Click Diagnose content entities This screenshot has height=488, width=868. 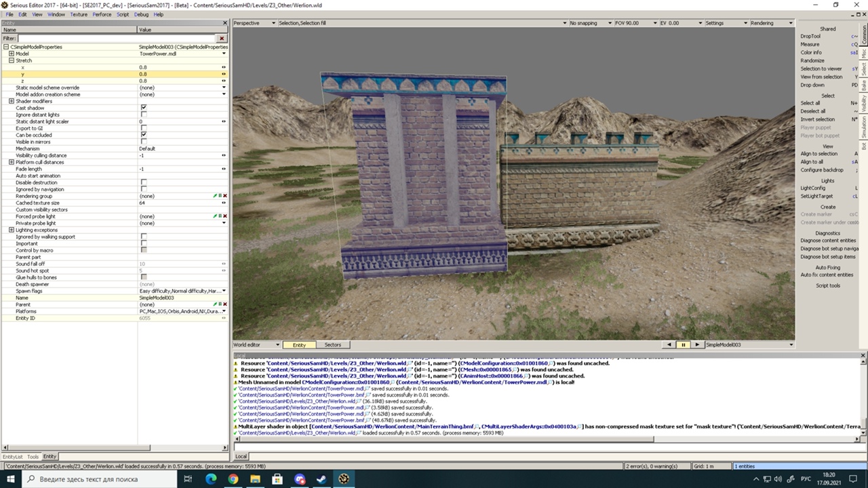click(829, 241)
